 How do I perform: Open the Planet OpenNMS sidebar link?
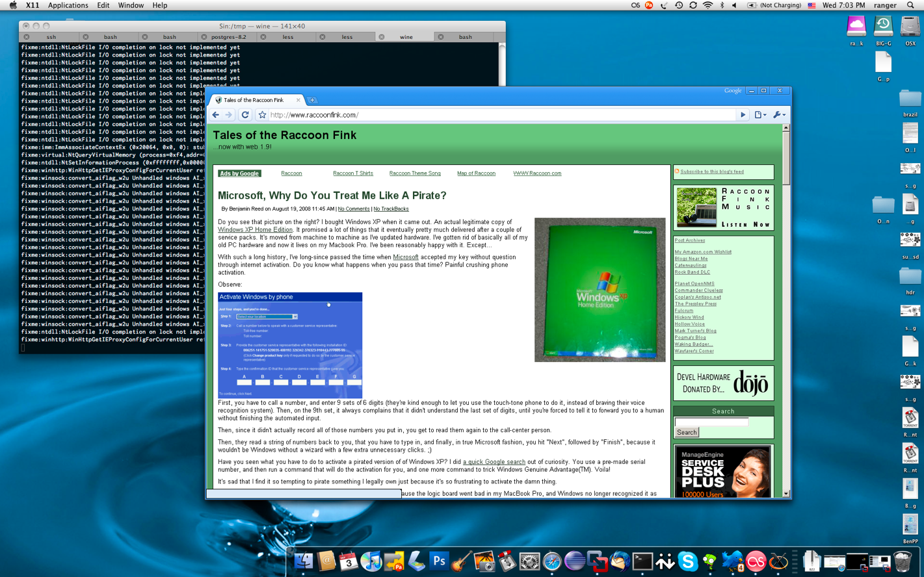[694, 284]
